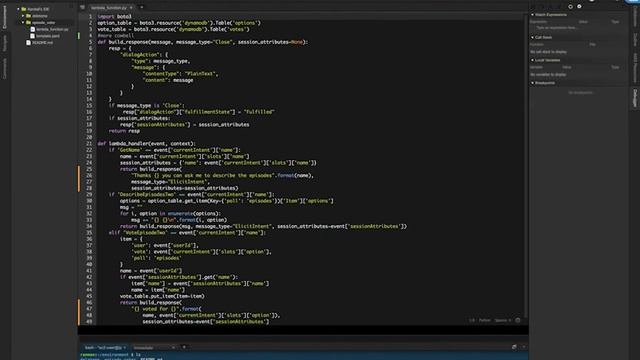
Task: Open editor settings gear in status bar
Action: click(x=518, y=320)
